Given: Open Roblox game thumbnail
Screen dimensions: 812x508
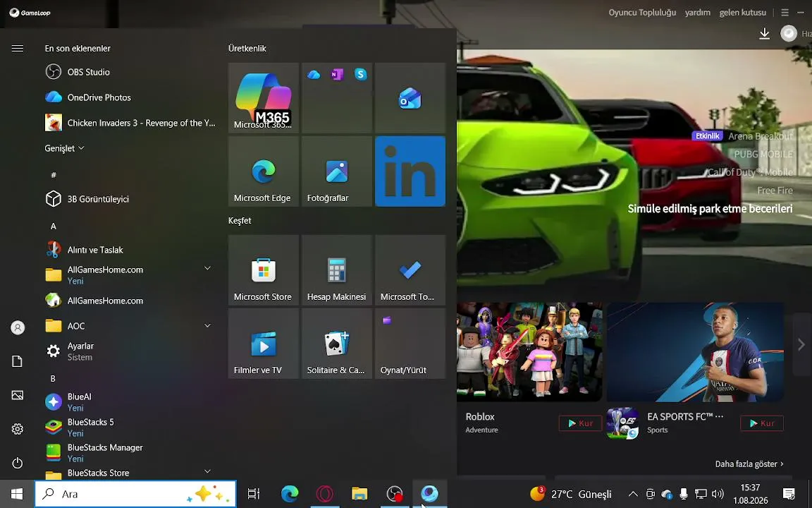Looking at the screenshot, I should point(529,352).
